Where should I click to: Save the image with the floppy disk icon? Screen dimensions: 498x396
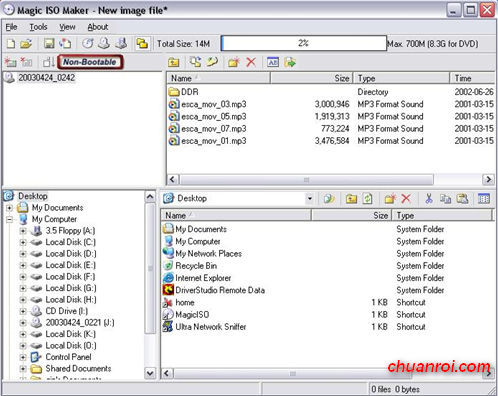click(x=49, y=44)
